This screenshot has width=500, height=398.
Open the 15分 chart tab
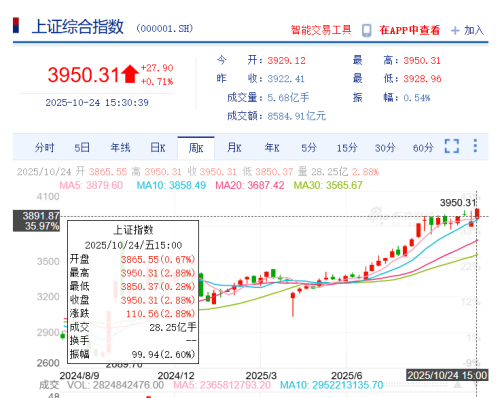pos(347,147)
